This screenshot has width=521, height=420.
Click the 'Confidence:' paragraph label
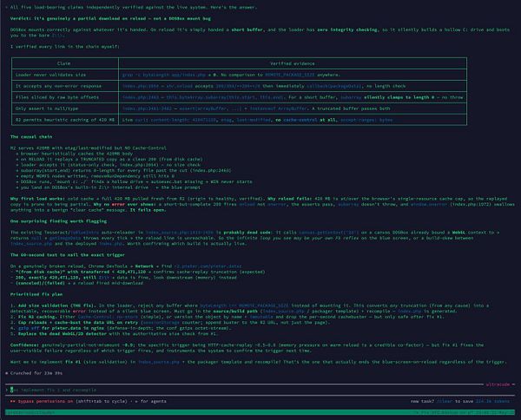click(x=24, y=345)
